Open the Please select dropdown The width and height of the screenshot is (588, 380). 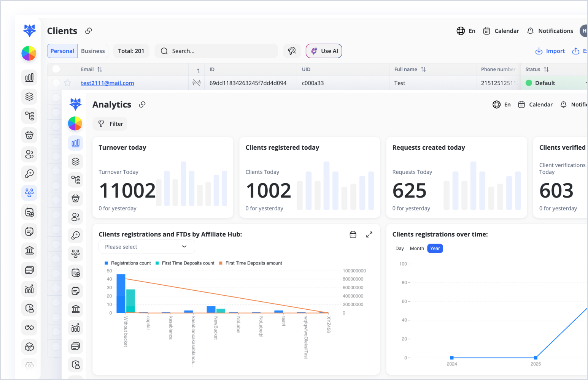(146, 247)
